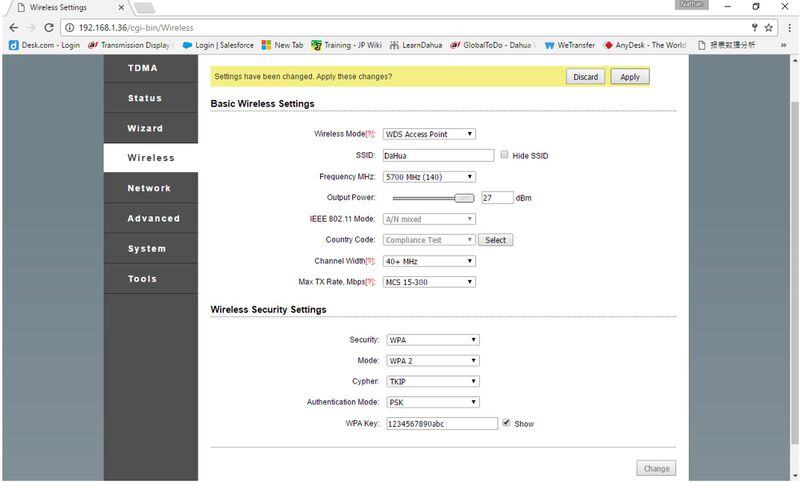Open the Wireless Mode dropdown
This screenshot has width=800, height=482.
pos(429,134)
